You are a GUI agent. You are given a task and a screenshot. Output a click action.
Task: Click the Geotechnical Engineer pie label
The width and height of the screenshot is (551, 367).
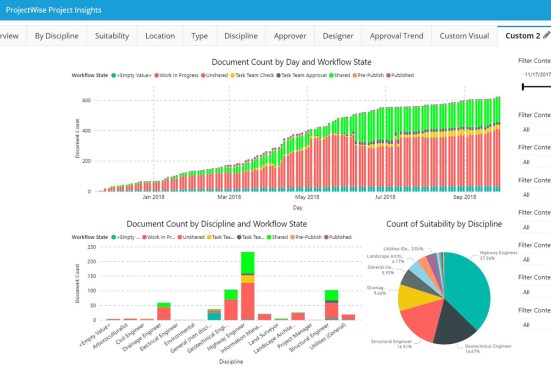coord(487,348)
